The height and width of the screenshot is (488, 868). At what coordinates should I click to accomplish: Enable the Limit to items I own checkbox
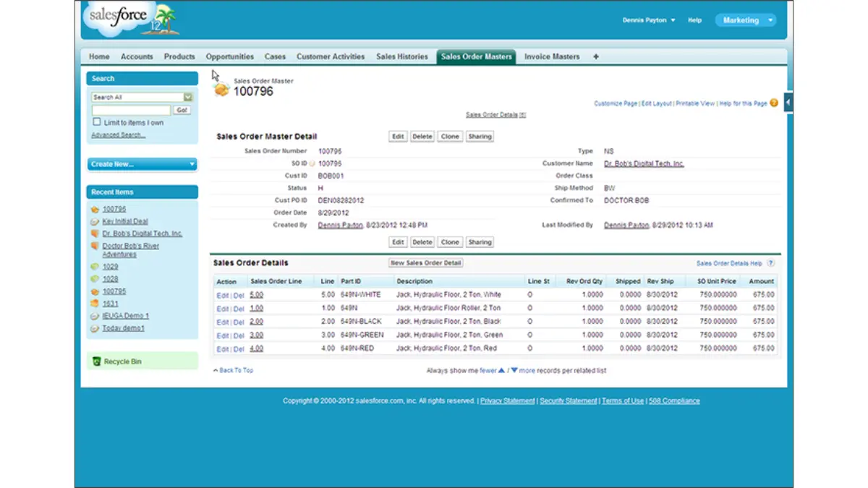98,121
